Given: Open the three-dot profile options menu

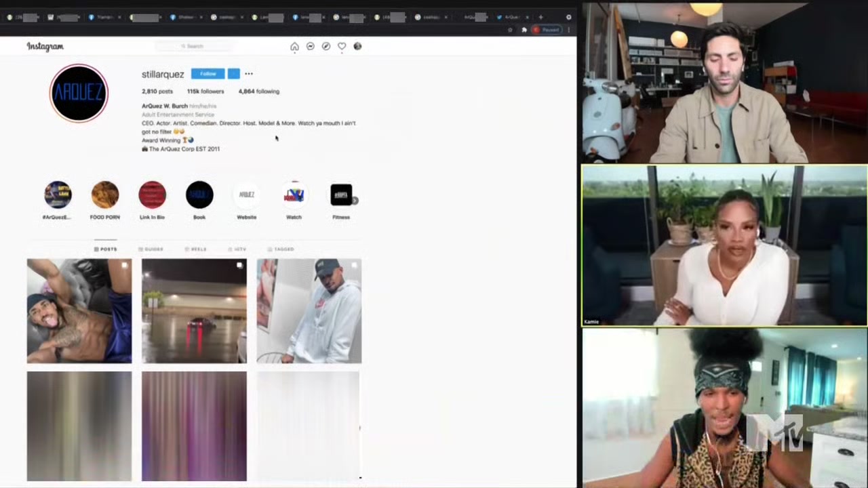Looking at the screenshot, I should (249, 74).
